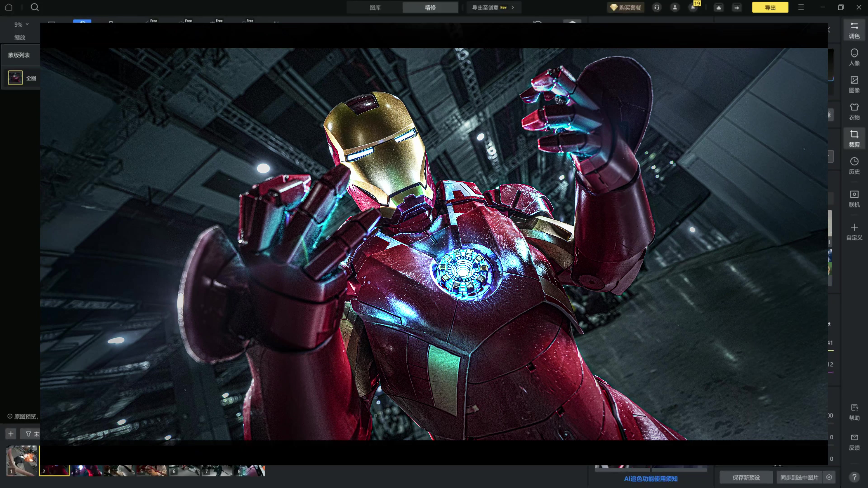Click the customer service headset icon
This screenshot has height=488, width=868.
(657, 7)
